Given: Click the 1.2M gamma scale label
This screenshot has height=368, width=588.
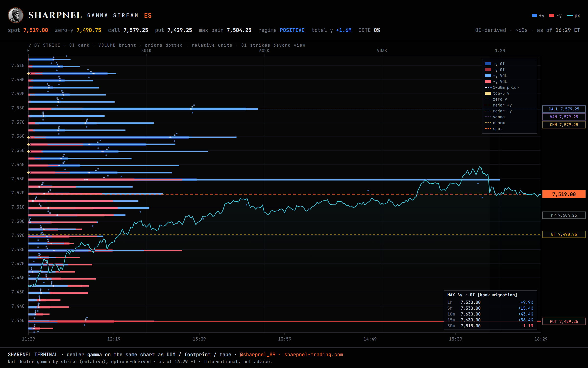Looking at the screenshot, I should click(x=500, y=51).
